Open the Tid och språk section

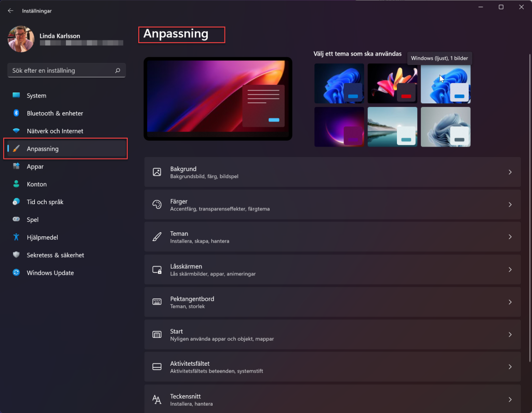66,202
